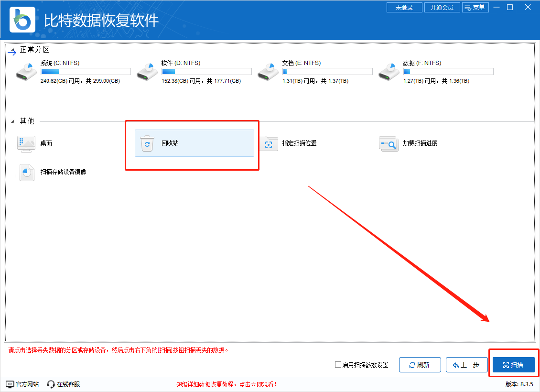This screenshot has width=540, height=392.
Task: Click the 其他 section header text
Action: (x=27, y=121)
